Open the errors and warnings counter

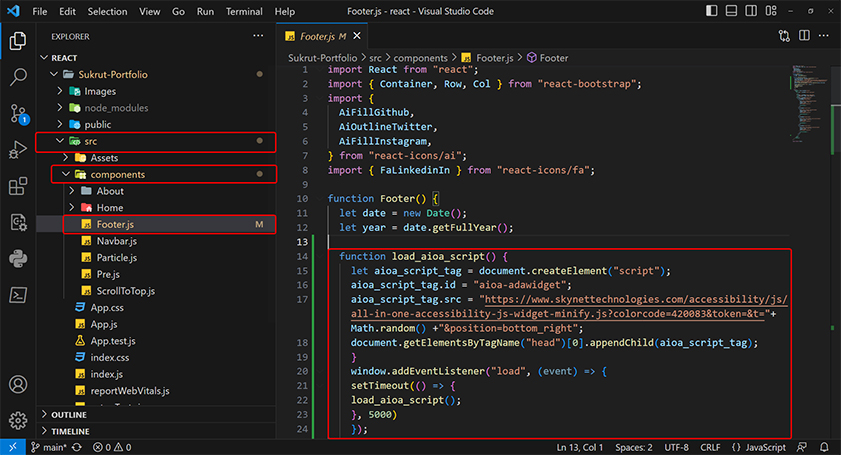(x=112, y=447)
